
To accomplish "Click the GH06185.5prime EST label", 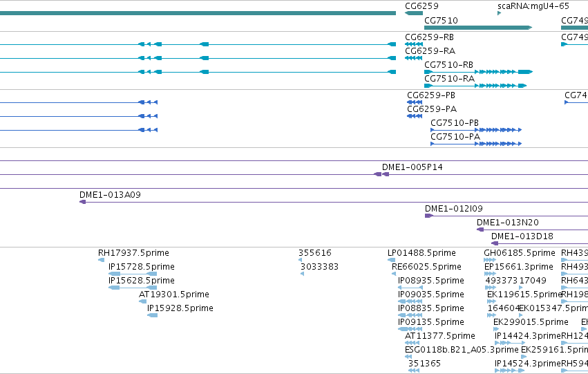I will click(x=520, y=253).
